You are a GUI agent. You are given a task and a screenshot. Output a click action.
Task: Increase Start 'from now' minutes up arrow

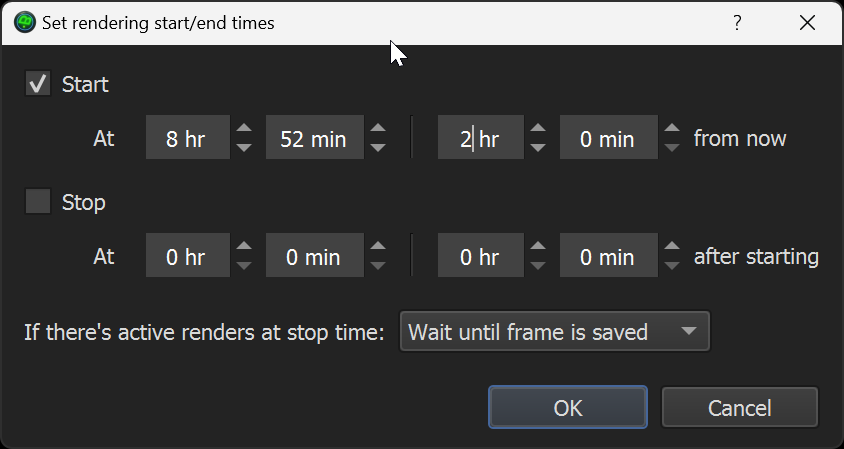(672, 128)
